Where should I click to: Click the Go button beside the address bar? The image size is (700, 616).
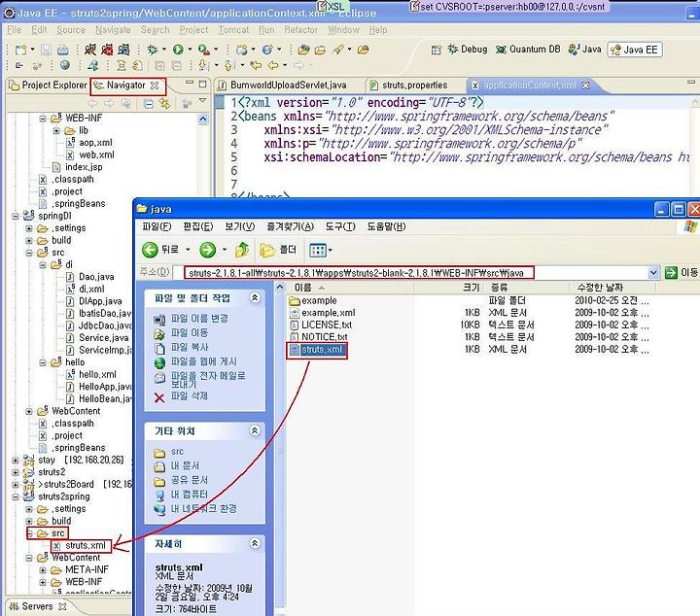[681, 273]
